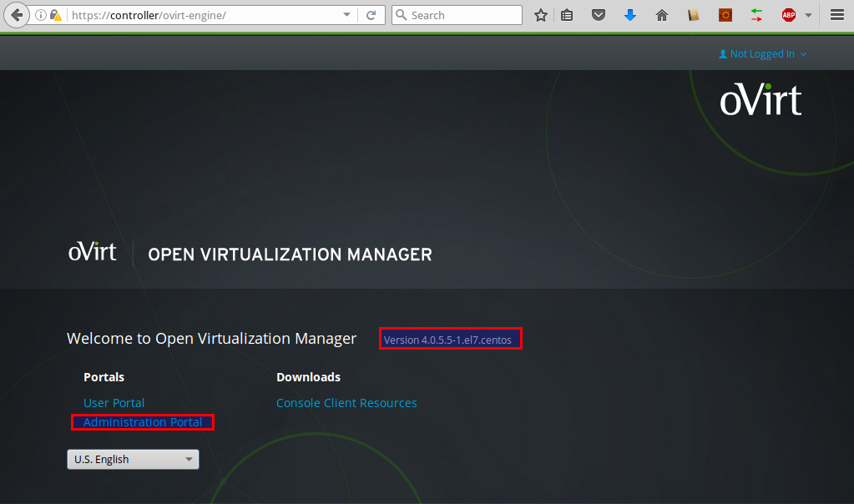Select the Version 4.0.5.5-1.el7.centos text
This screenshot has height=504, width=854.
[x=447, y=340]
